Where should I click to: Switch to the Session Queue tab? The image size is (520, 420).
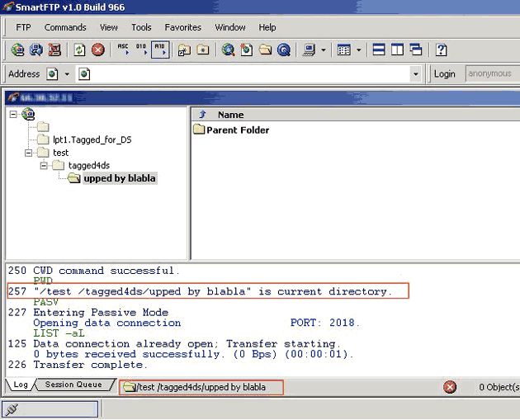[x=73, y=385]
